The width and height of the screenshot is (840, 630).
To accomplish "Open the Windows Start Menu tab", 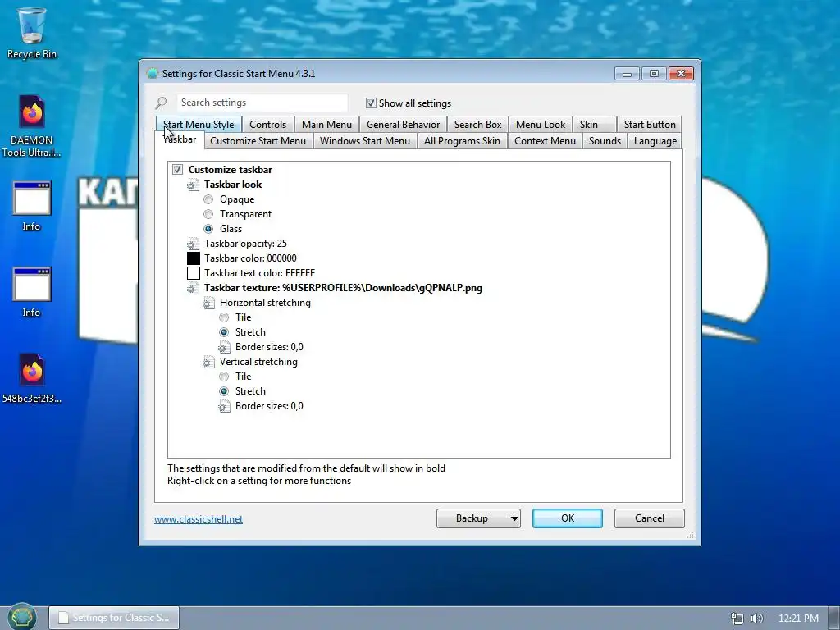I will [365, 141].
